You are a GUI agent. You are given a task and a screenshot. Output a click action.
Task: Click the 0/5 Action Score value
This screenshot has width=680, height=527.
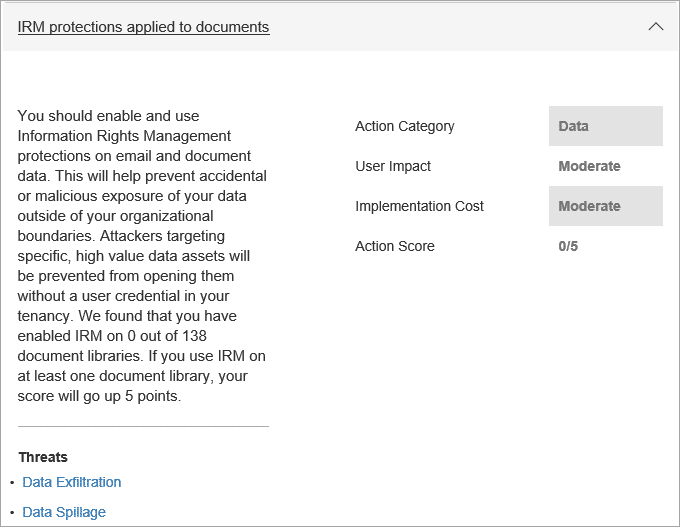tap(568, 246)
